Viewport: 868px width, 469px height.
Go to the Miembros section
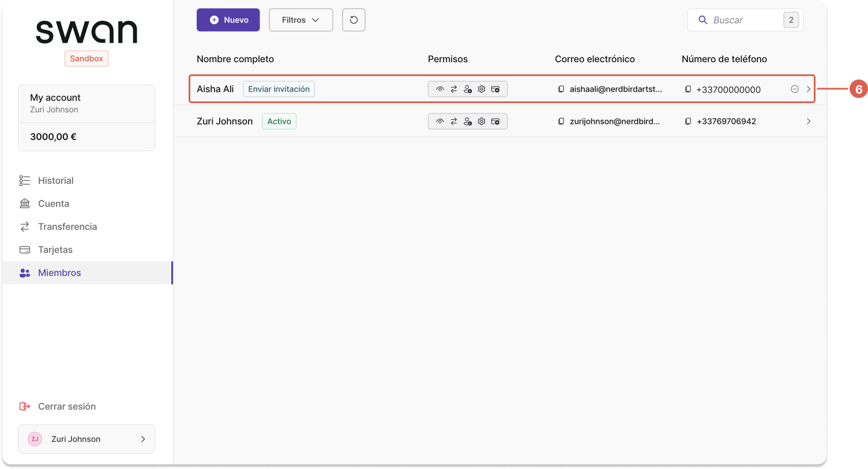pos(59,273)
